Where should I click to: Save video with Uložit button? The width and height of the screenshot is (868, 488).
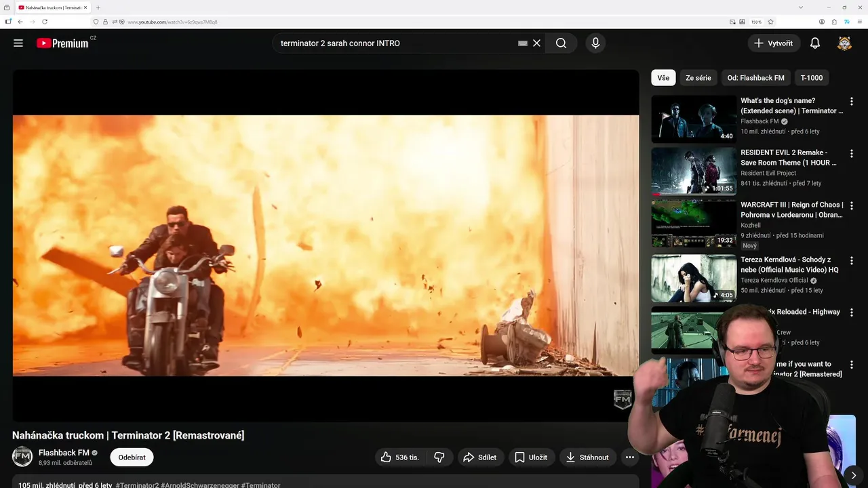531,457
